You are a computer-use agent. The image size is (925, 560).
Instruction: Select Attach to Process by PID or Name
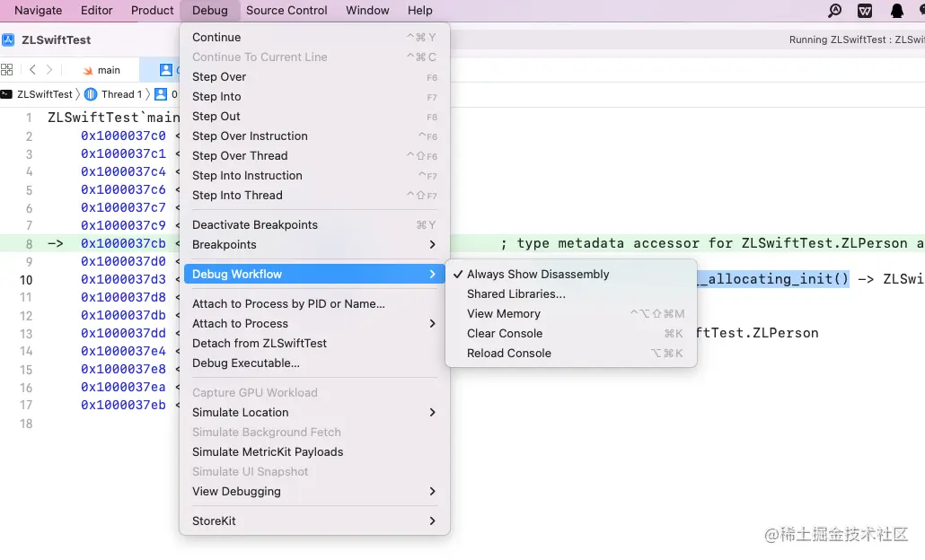click(314, 303)
